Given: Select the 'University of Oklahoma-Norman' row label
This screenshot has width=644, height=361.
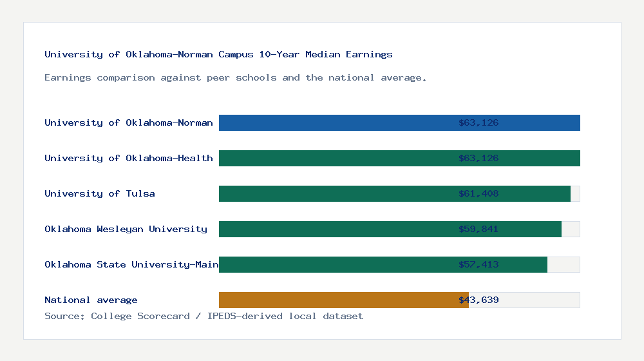Looking at the screenshot, I should click(x=129, y=122).
